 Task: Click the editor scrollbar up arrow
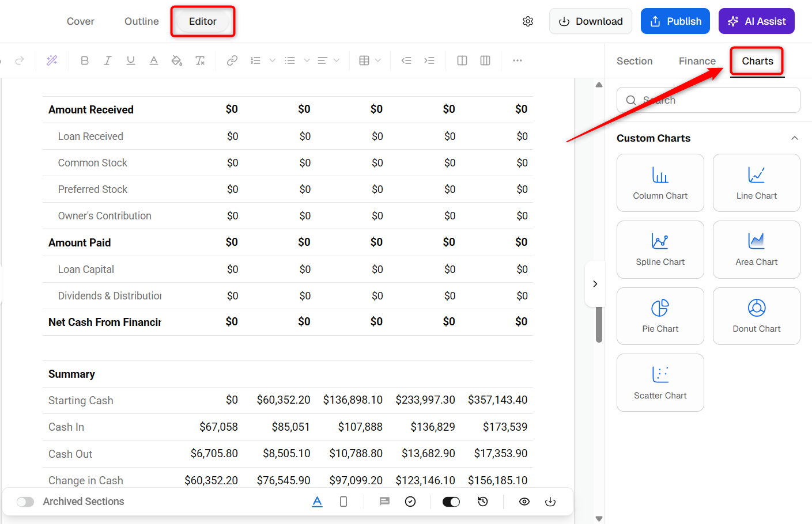click(599, 85)
